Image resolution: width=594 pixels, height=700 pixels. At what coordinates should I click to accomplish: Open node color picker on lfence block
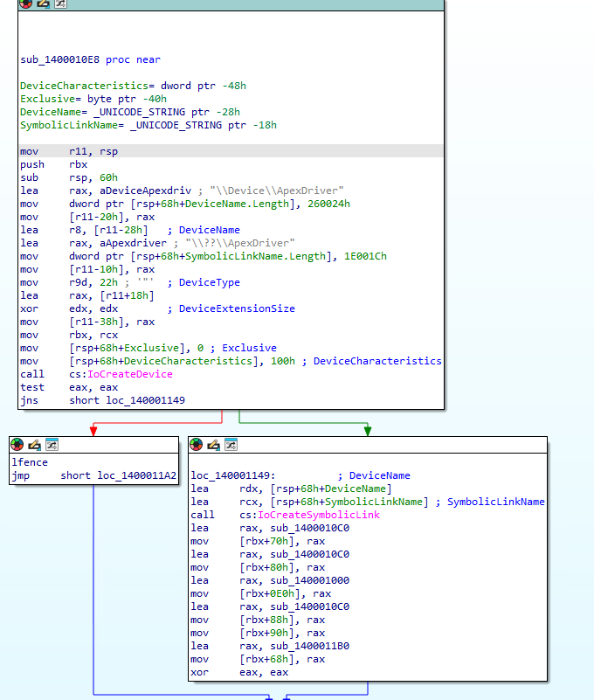click(18, 445)
